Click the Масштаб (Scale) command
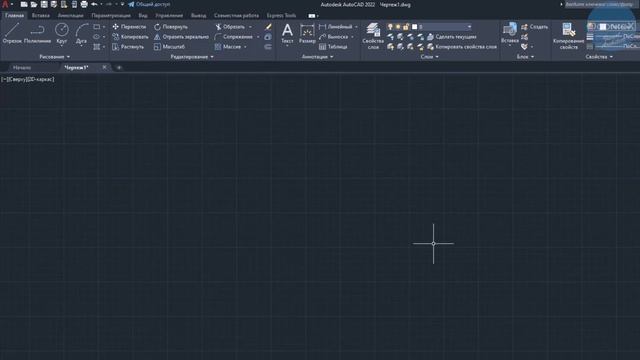 169,47
